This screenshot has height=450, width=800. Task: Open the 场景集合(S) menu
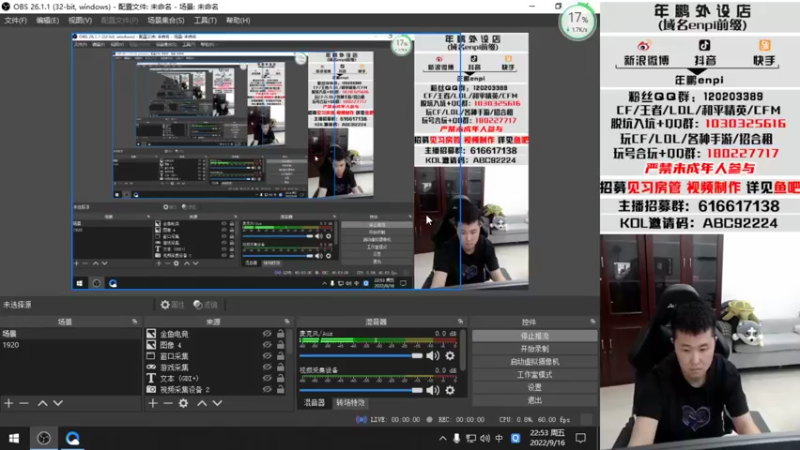[x=166, y=20]
